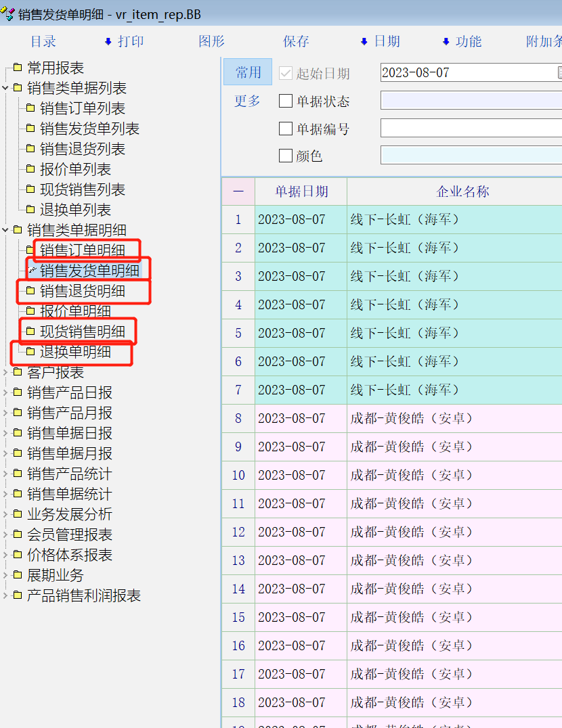Click the folder icon next to 客户报表
The height and width of the screenshot is (728, 562).
18,372
